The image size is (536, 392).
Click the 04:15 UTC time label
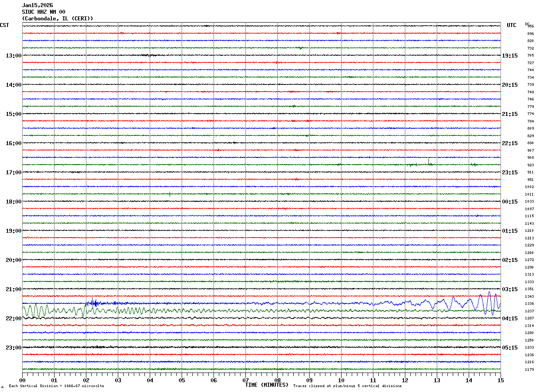[510, 319]
